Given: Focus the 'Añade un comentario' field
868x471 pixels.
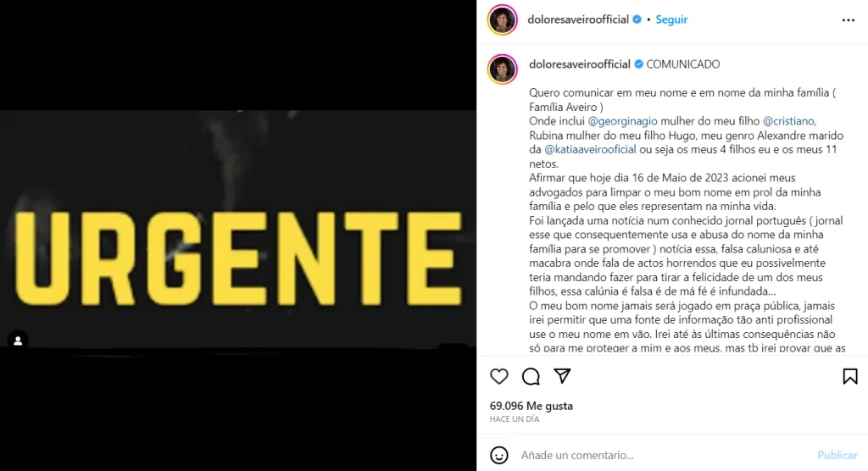Looking at the screenshot, I should [665, 455].
